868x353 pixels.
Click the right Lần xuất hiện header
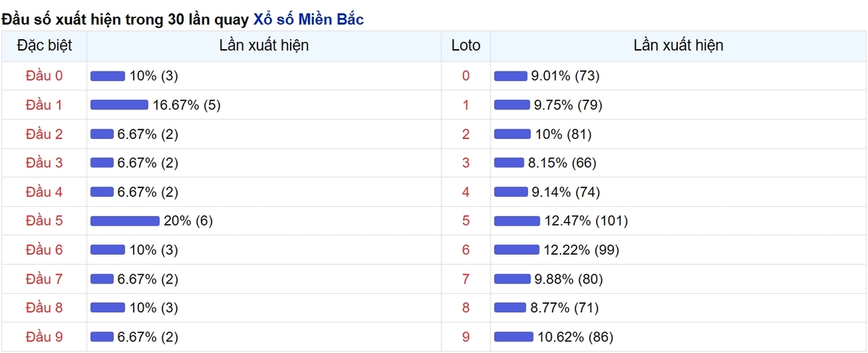pos(678,45)
